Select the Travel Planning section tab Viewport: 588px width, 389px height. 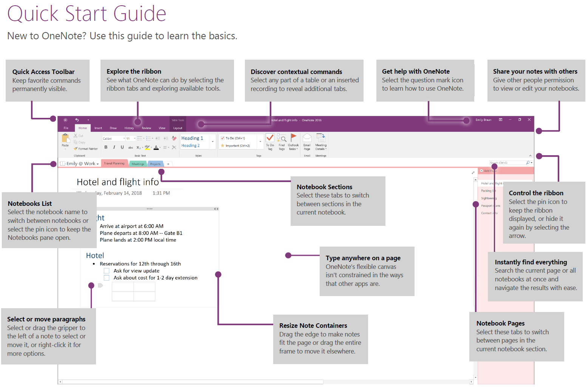click(x=114, y=164)
